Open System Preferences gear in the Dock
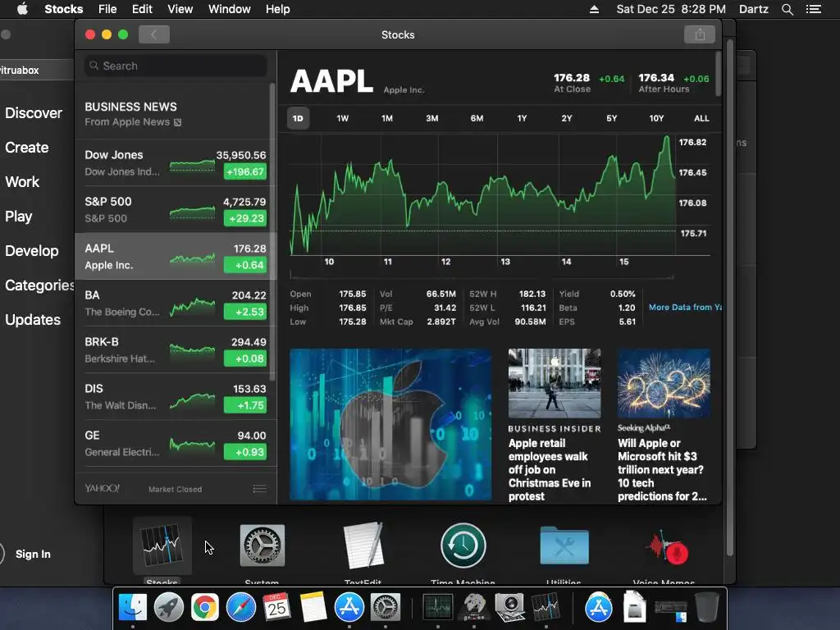The image size is (840, 630). [386, 607]
